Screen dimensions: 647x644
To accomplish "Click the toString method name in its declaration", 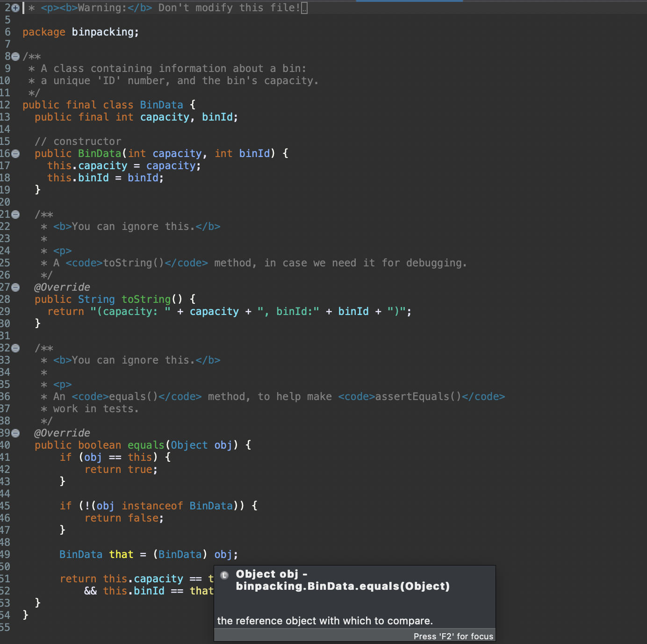I will point(146,299).
